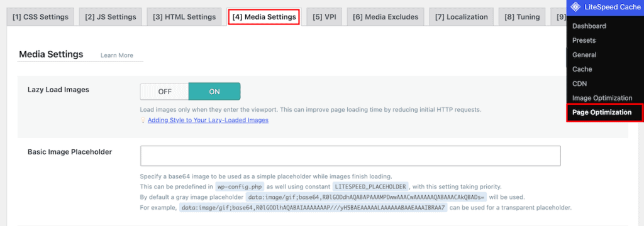The height and width of the screenshot is (226, 644).
Task: Switch to the [7] Localization tab
Action: point(461,17)
